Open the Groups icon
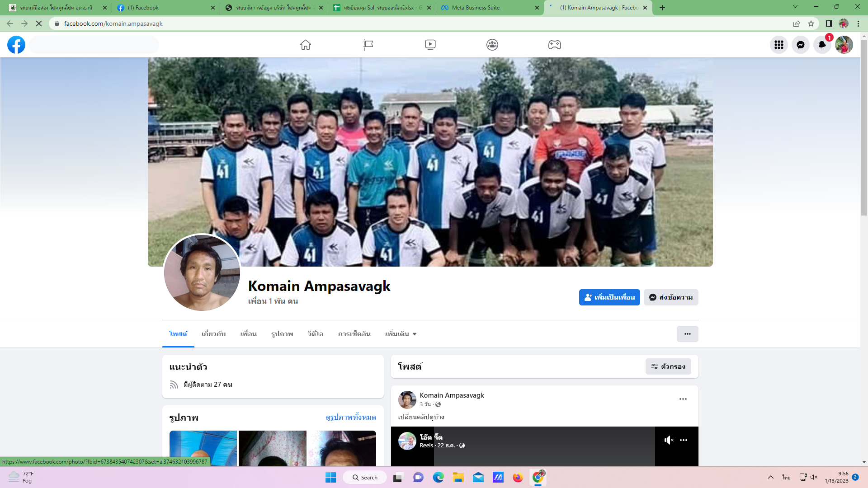Screen dimensions: 868x488 pyautogui.click(x=492, y=45)
